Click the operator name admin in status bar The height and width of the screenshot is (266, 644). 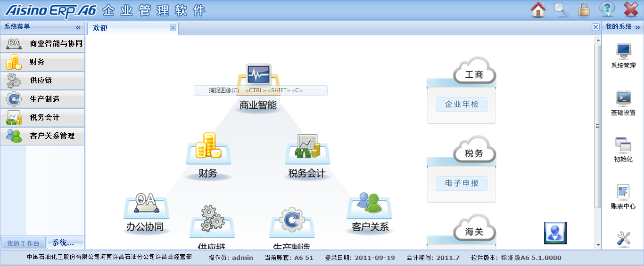[x=243, y=258]
